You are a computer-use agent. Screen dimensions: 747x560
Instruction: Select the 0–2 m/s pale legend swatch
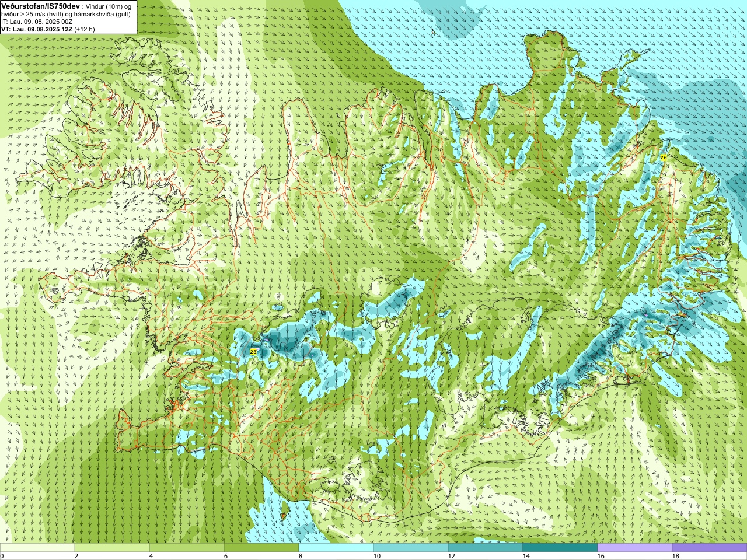click(37, 548)
